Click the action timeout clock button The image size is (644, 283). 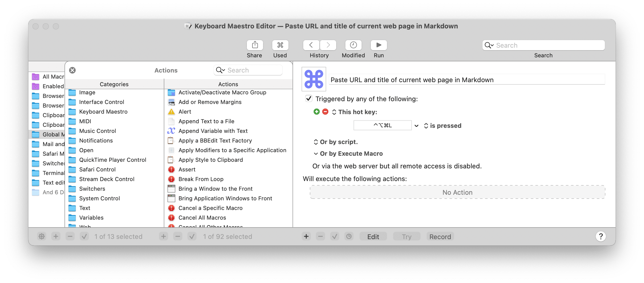tap(349, 236)
